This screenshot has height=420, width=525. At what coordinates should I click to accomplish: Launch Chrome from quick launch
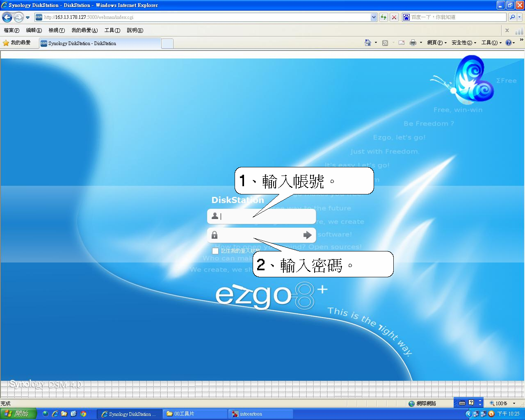click(83, 414)
